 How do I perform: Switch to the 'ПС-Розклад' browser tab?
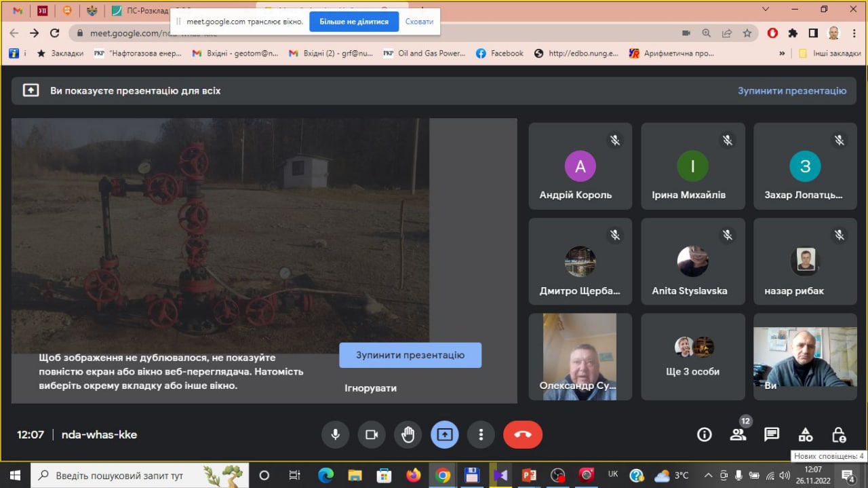(140, 11)
